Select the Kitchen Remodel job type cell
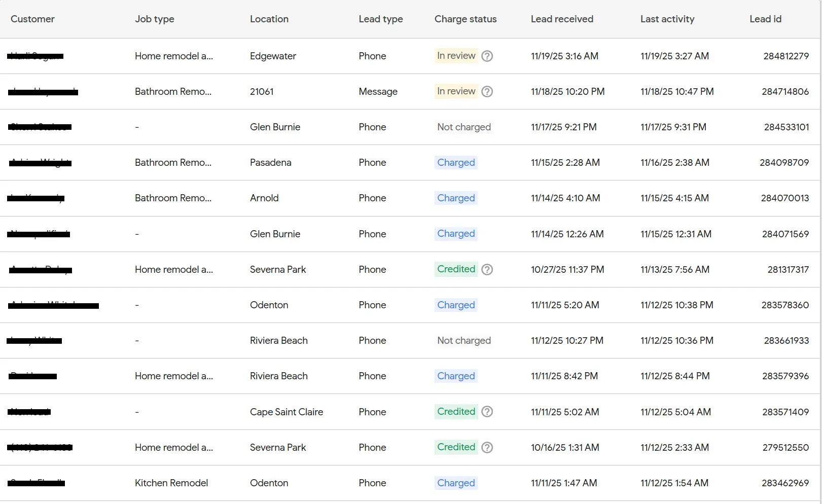This screenshot has width=822, height=504. coord(171,483)
